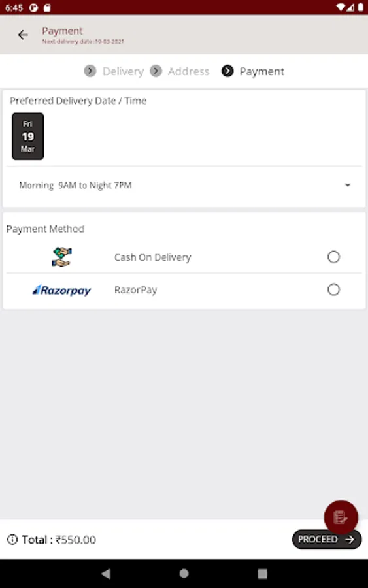This screenshot has width=368, height=588.
Task: Tap the info icon beside Total
Action: click(12, 540)
